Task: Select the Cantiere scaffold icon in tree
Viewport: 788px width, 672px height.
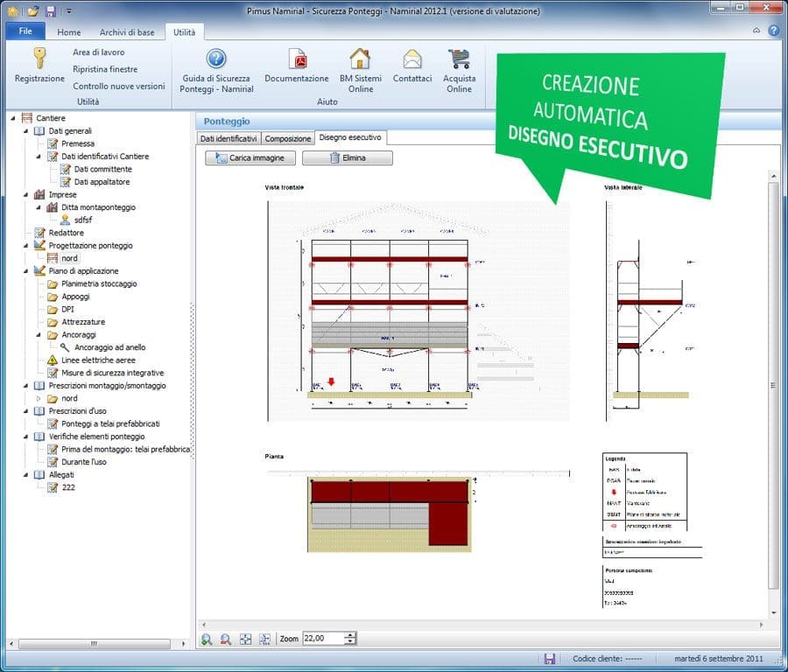Action: point(26,118)
